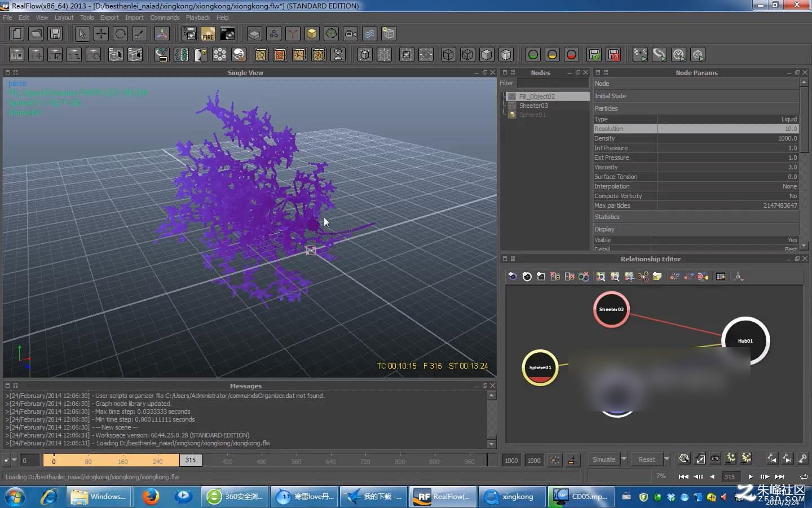
Task: Step back one frame
Action: pyautogui.click(x=699, y=476)
